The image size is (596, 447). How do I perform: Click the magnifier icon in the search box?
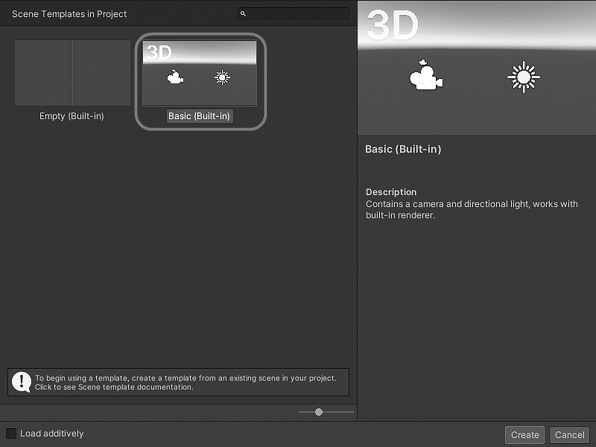point(243,14)
